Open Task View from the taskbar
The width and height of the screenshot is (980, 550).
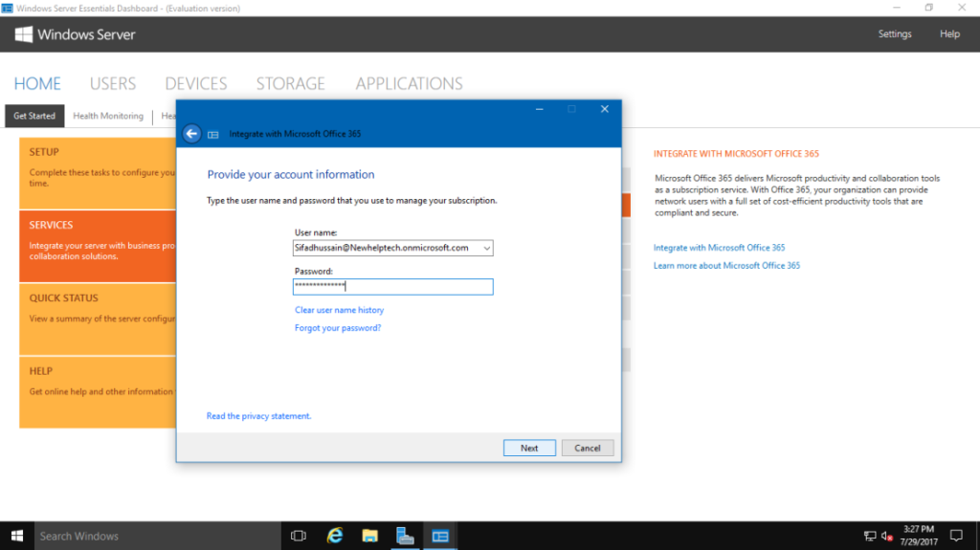click(299, 536)
